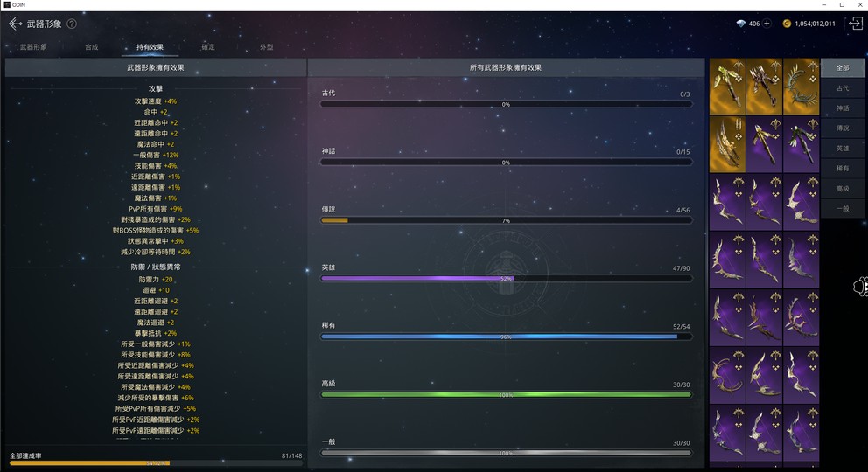The width and height of the screenshot is (868, 472).
Task: Click the gold coin currency icon
Action: [786, 24]
